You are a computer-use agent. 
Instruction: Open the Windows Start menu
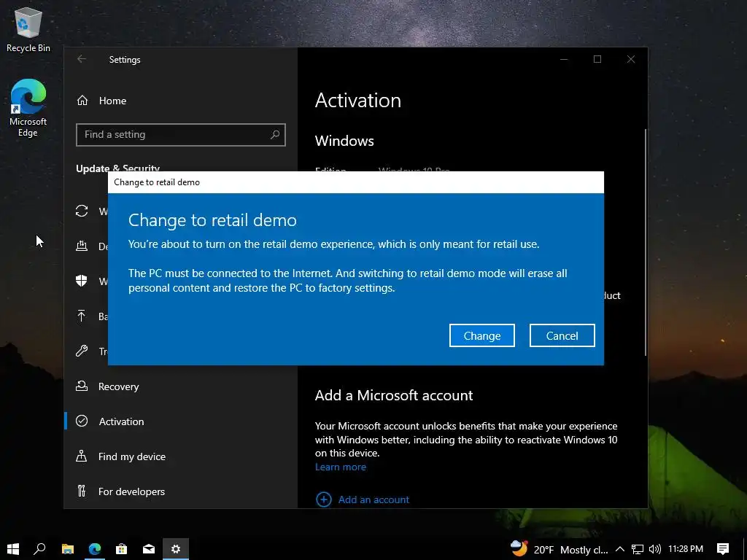(13, 549)
